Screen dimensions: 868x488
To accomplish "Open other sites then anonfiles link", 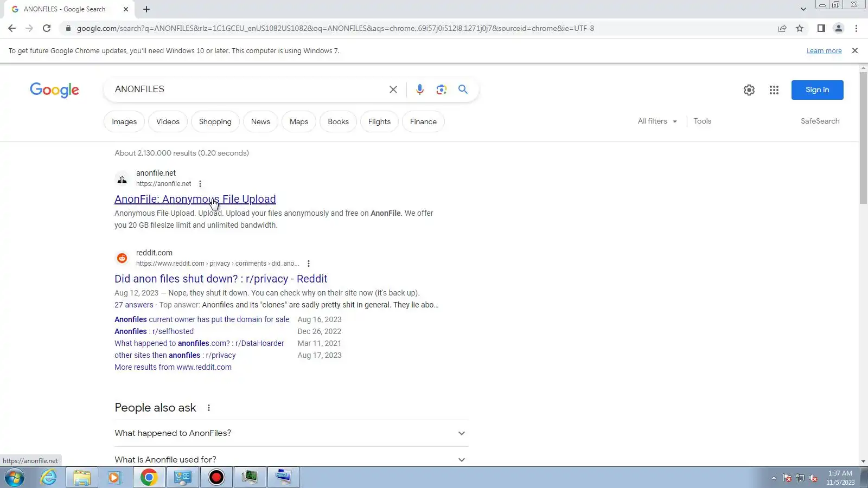I will (175, 355).
